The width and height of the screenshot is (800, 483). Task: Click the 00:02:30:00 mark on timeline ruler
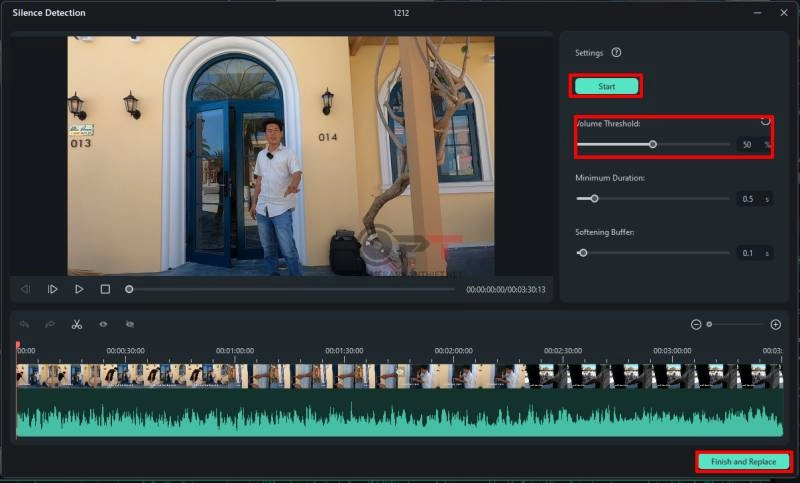pyautogui.click(x=563, y=351)
